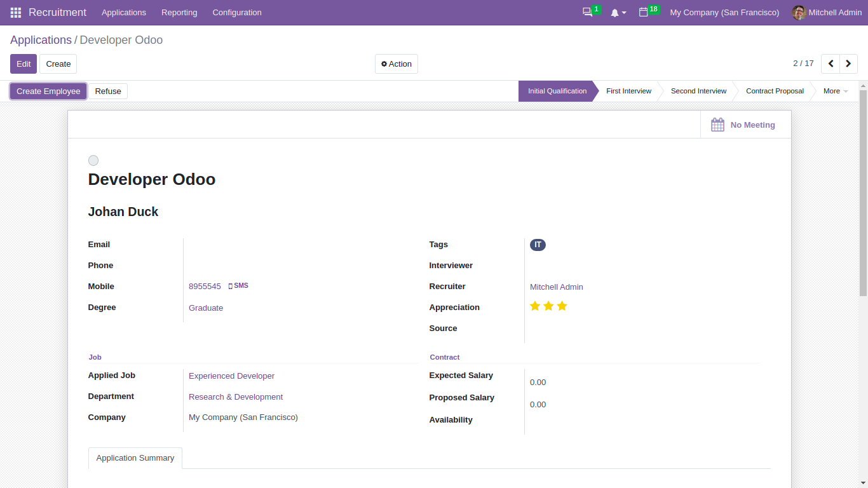868x488 pixels.
Task: Send an SMS to the mobile number
Action: (238, 285)
